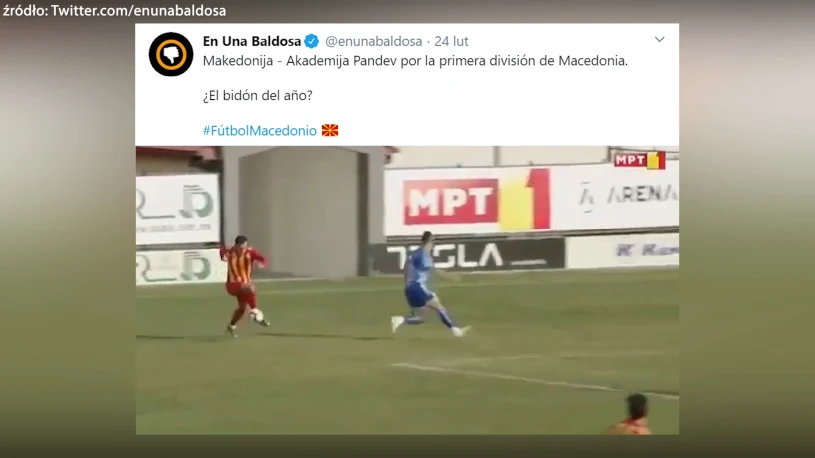Image resolution: width=815 pixels, height=458 pixels.
Task: Click the player in red-yellow striped kit
Action: 243,284
